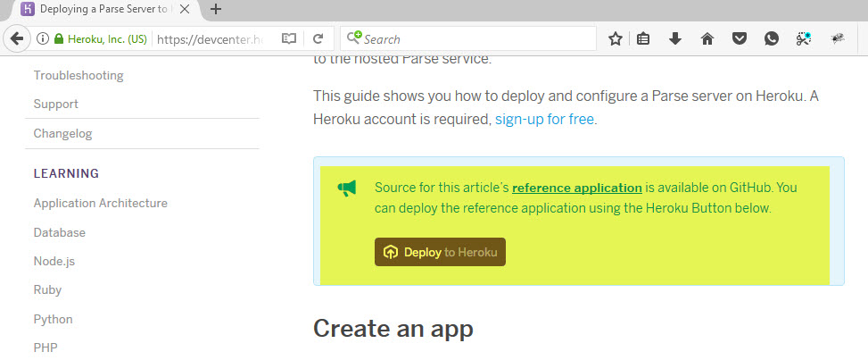Bookmark this page with the star icon

pyautogui.click(x=615, y=38)
